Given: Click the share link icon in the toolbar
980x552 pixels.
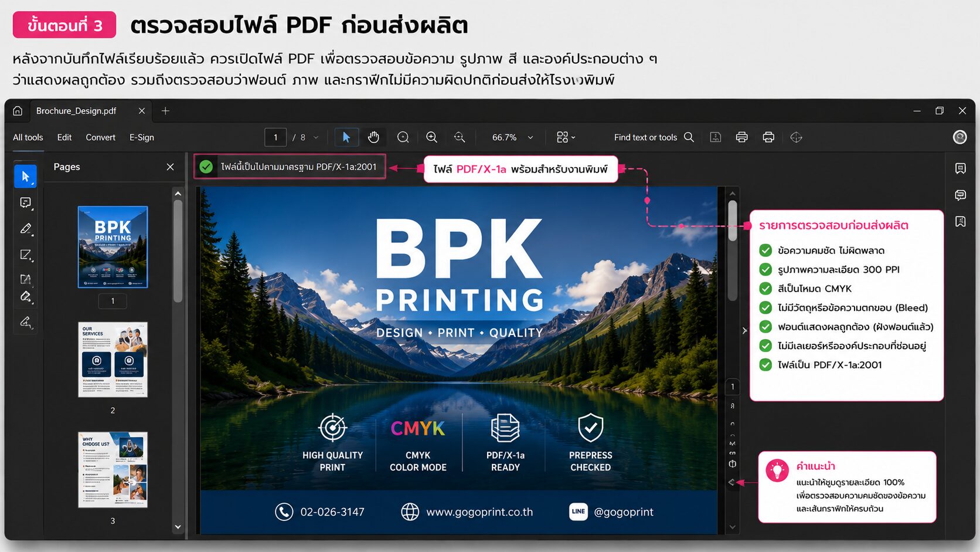Looking at the screenshot, I should 796,137.
